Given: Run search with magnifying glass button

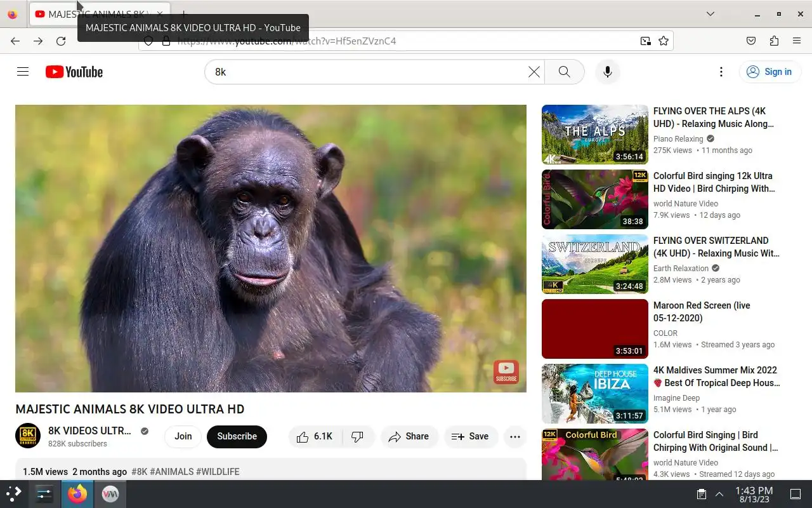Looking at the screenshot, I should point(564,72).
